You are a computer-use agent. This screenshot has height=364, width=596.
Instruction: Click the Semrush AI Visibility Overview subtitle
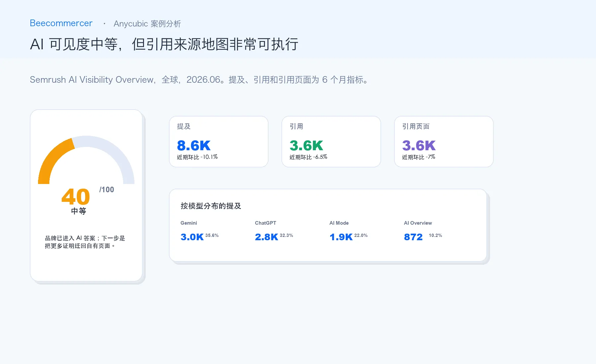(x=200, y=80)
